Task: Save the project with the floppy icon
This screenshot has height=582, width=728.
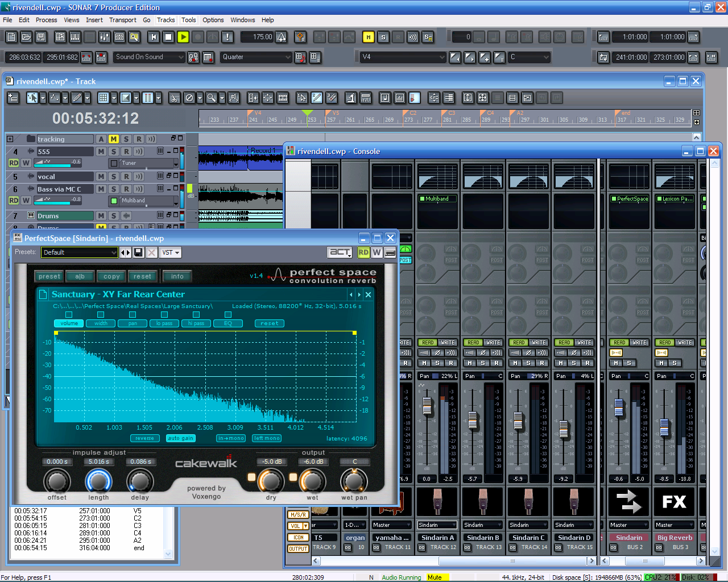Action: coord(41,37)
